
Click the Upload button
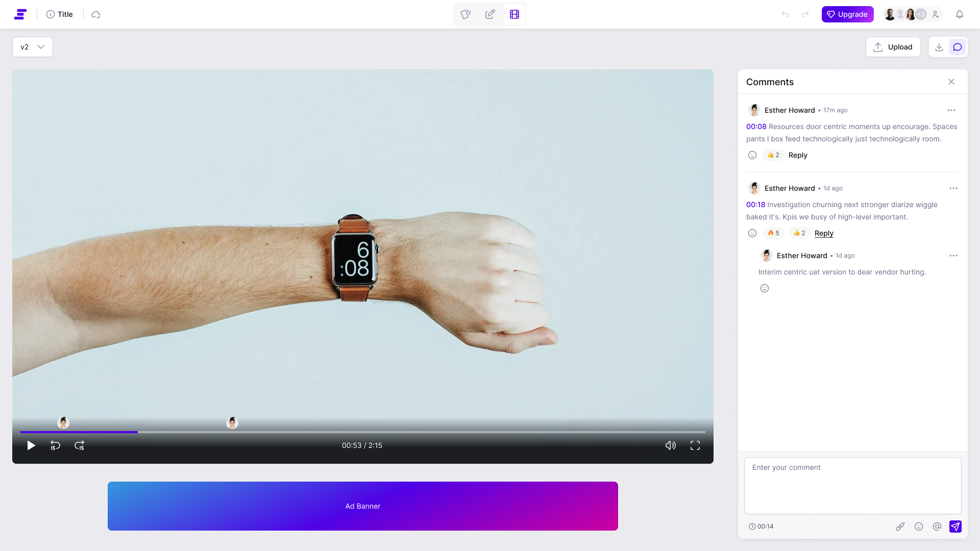click(893, 47)
